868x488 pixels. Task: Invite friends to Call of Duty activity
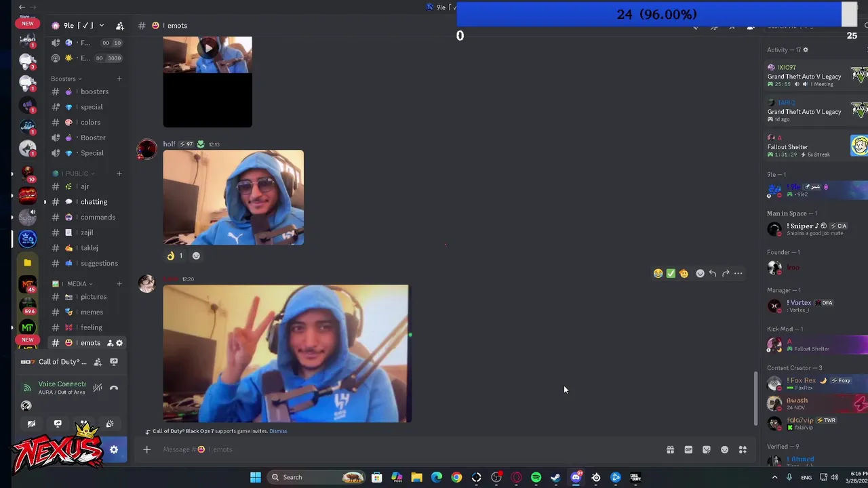[98, 362]
